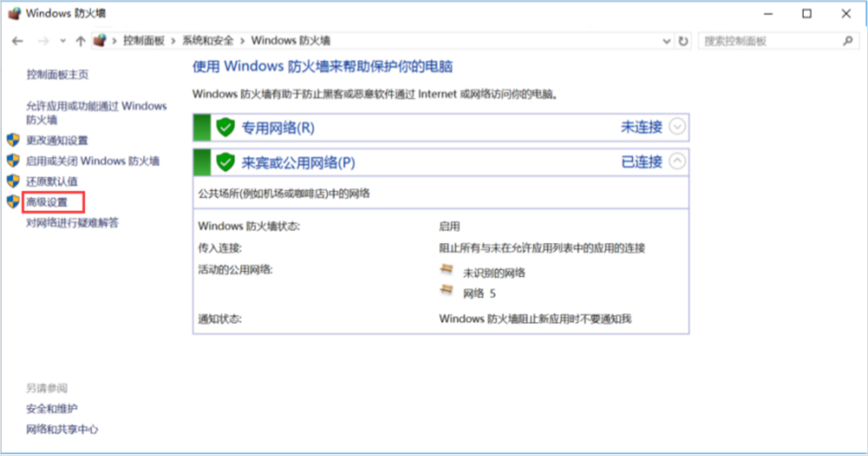Refresh the control panel page

coord(684,41)
